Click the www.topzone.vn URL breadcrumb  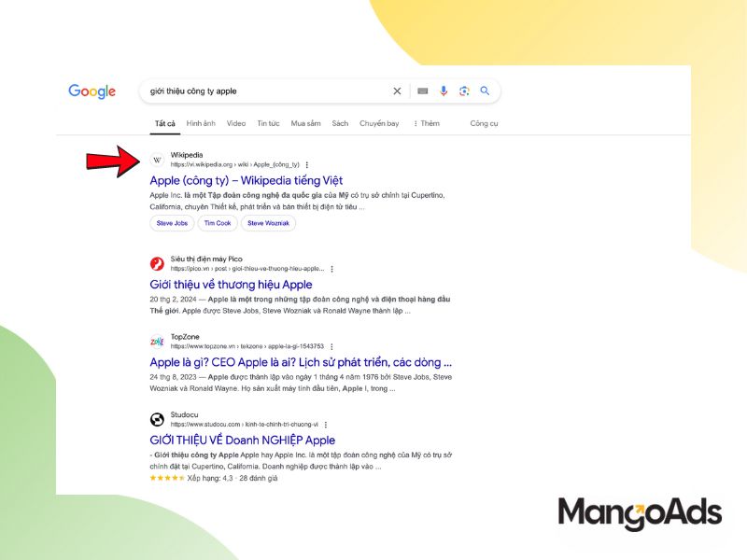247,346
